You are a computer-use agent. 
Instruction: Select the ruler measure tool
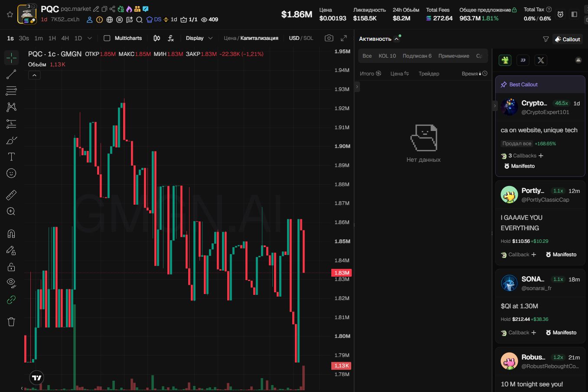[x=11, y=195]
